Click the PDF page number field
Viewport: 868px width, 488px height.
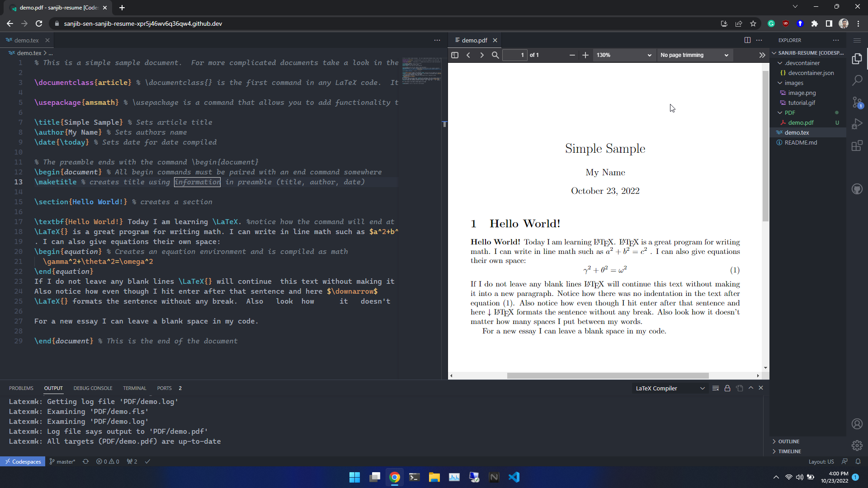[514, 55]
